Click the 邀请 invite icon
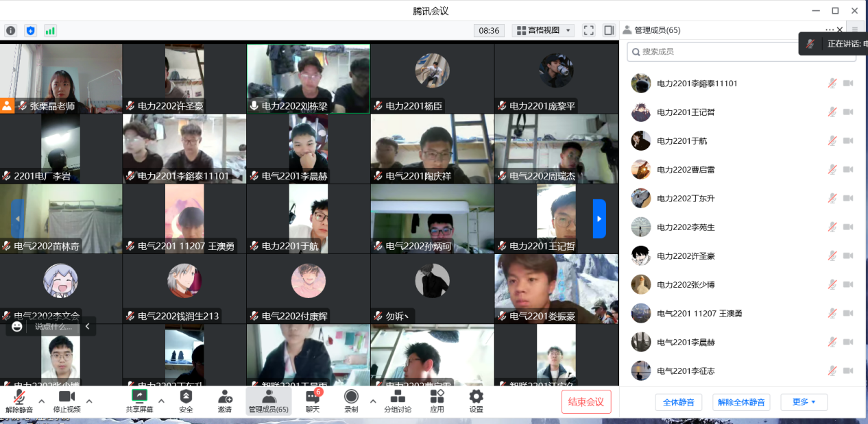 (x=225, y=401)
